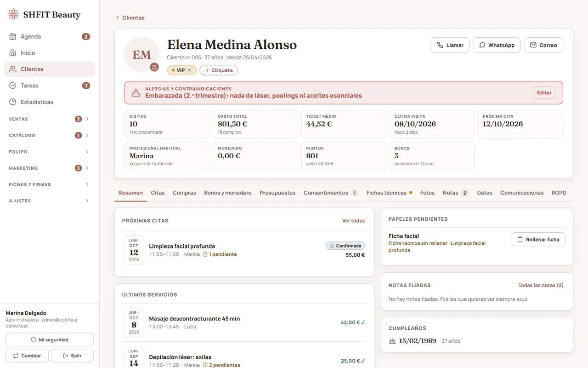Click the document icon beside '2 pendientes'
Viewport: 588px width, 368px height.
coord(205,365)
